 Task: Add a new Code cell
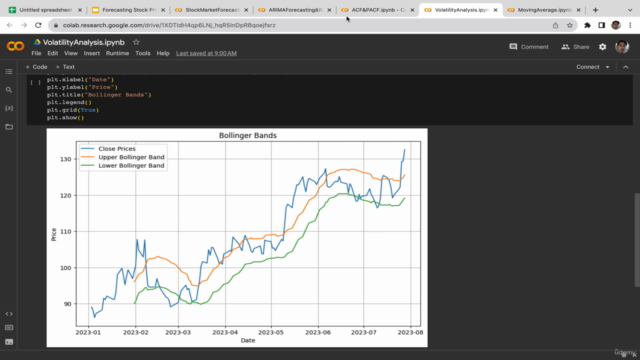point(36,67)
